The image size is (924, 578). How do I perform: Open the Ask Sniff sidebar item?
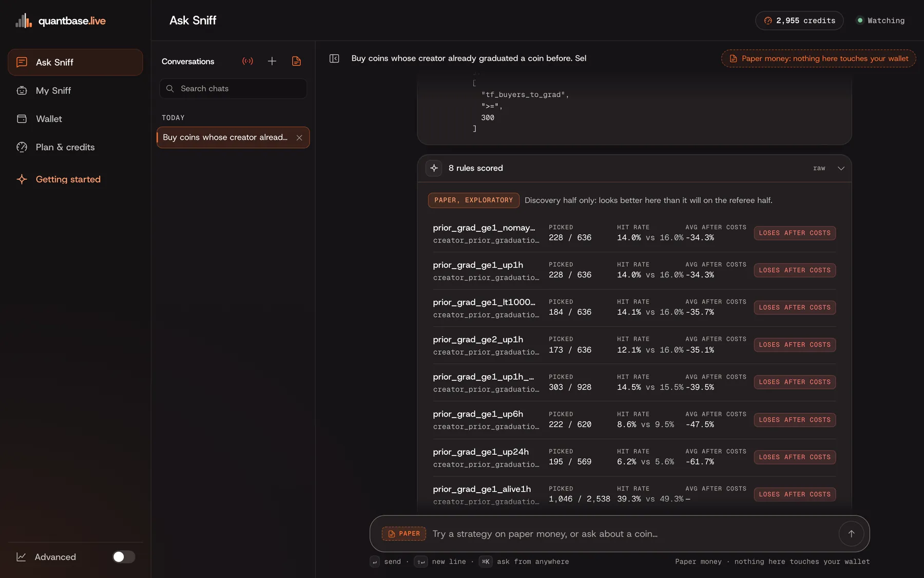point(75,62)
